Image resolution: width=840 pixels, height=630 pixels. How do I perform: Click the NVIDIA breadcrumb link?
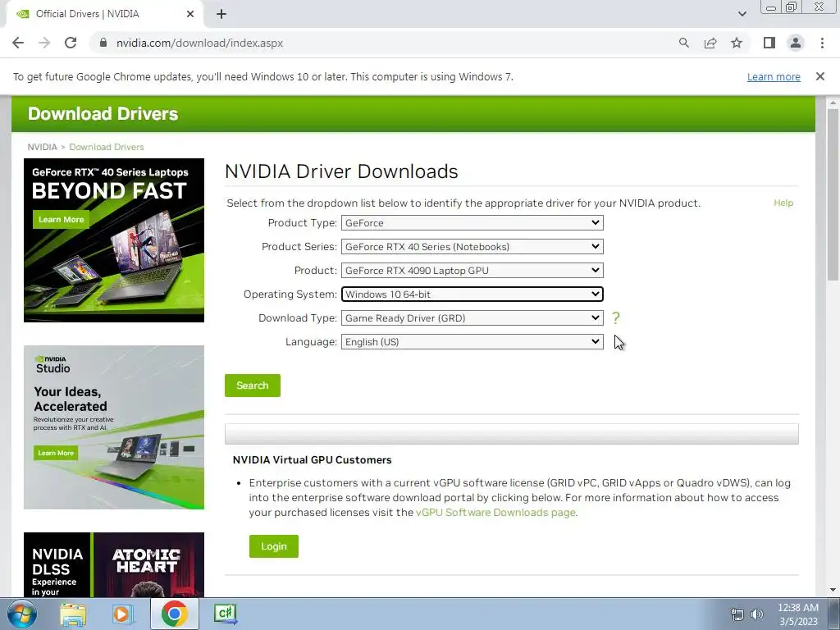(x=43, y=147)
